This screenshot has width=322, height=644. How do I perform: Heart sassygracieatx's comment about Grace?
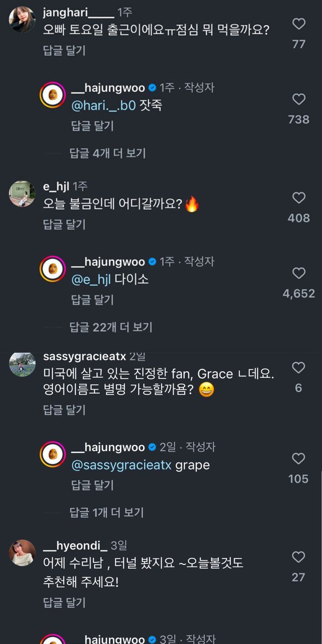(299, 368)
